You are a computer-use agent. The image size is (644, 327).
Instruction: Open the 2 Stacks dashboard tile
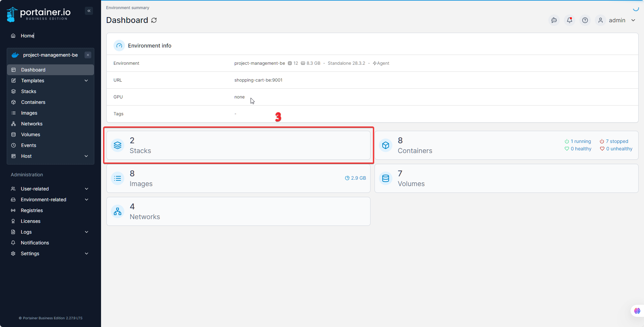[x=238, y=145]
